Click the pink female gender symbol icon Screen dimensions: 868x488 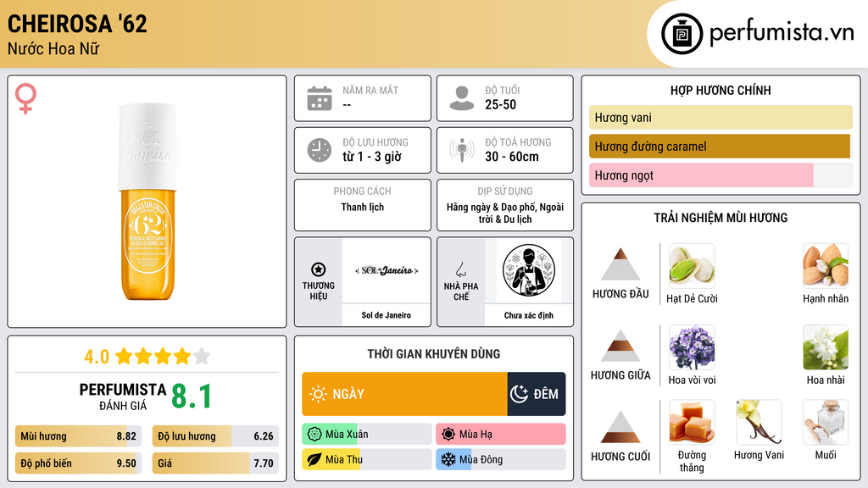[x=25, y=98]
